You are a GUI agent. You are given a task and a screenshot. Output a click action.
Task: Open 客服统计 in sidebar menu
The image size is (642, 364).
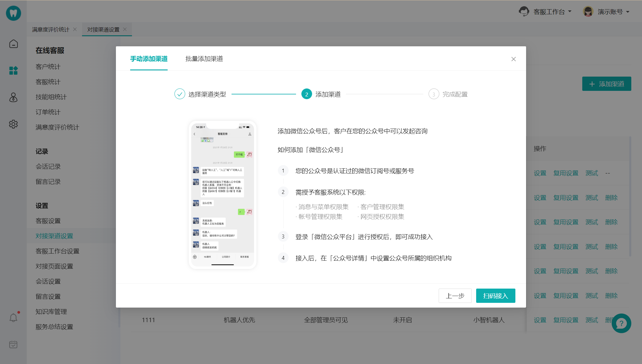point(48,82)
